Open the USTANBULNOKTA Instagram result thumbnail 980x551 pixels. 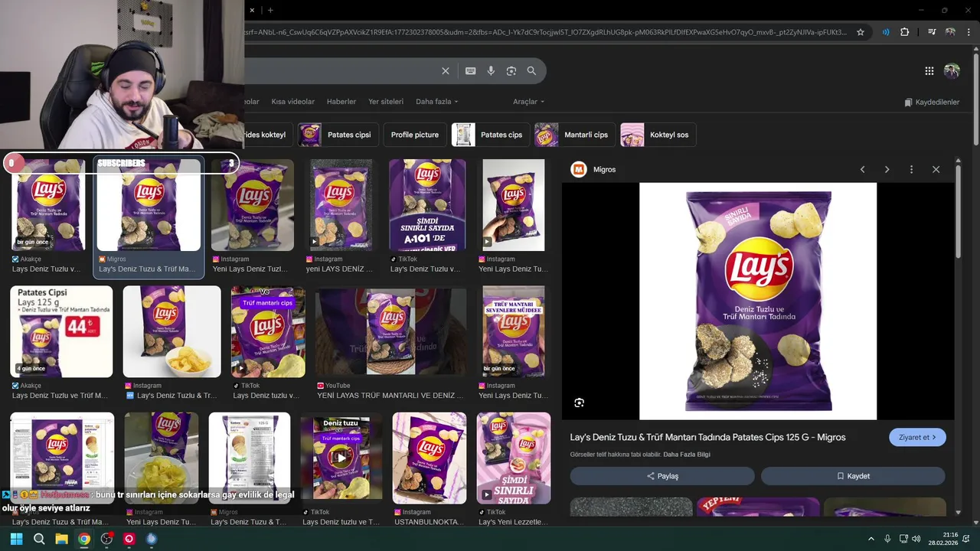(430, 458)
